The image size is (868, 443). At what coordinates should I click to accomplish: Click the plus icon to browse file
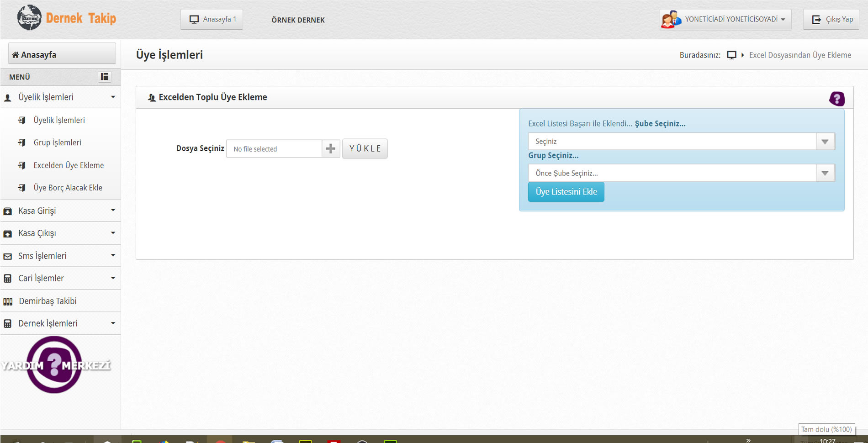click(x=331, y=149)
